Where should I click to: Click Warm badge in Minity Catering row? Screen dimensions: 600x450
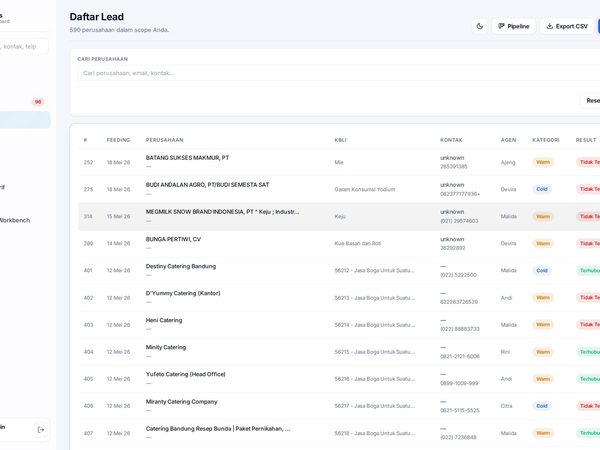click(543, 352)
